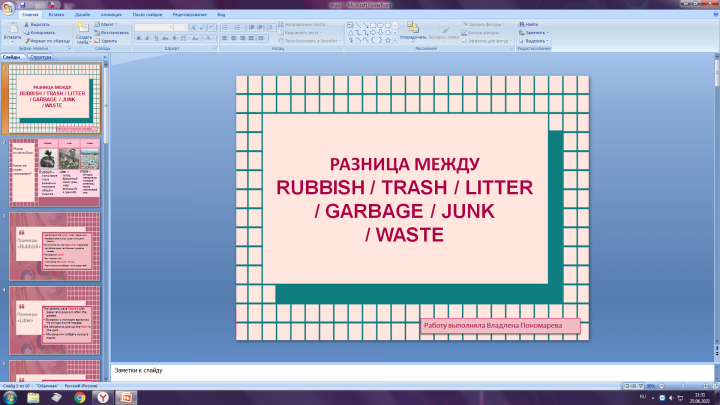Open the Slide Show (Показ слайдов) tab
This screenshot has width=720, height=405.
click(x=147, y=15)
